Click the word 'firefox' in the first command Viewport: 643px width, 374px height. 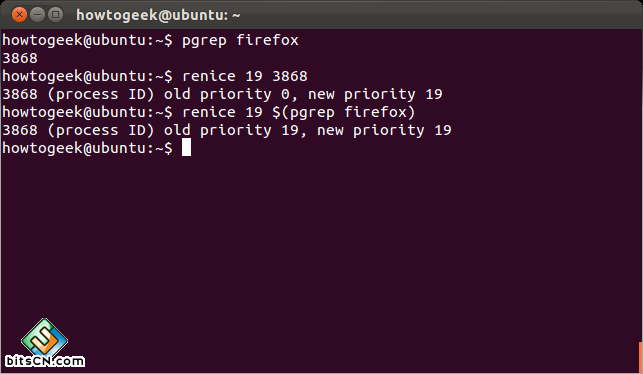(x=267, y=40)
